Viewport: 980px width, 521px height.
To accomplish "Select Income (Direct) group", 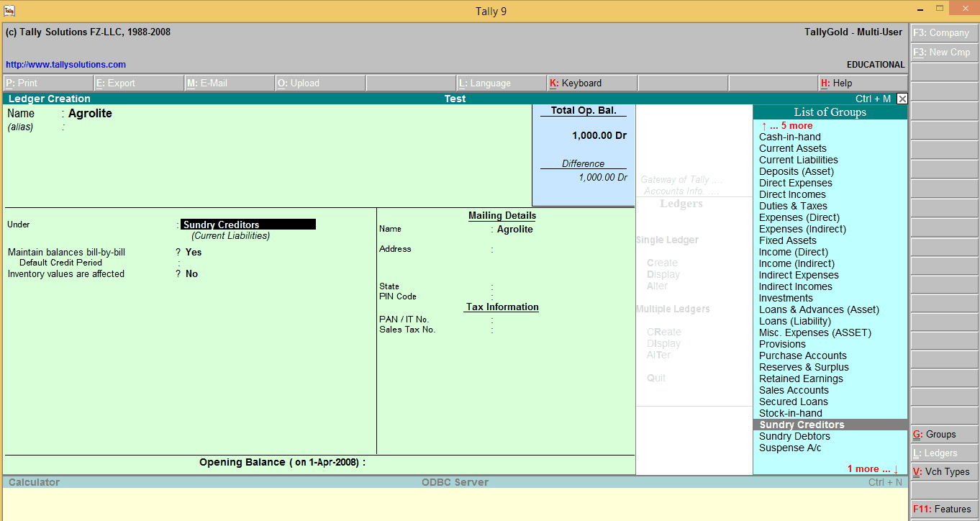I will click(x=794, y=253).
